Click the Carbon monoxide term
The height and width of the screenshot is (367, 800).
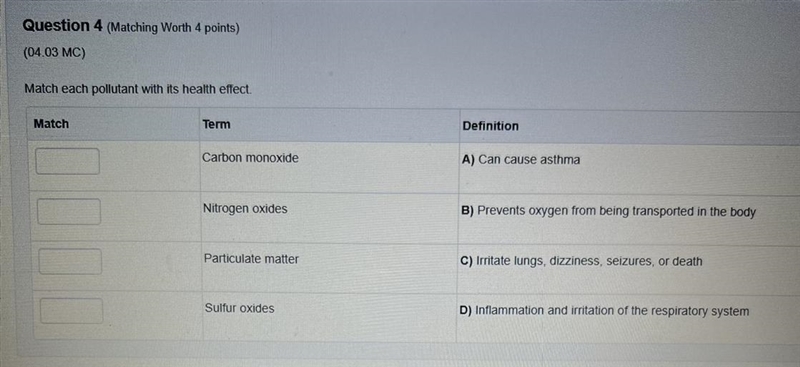click(251, 158)
